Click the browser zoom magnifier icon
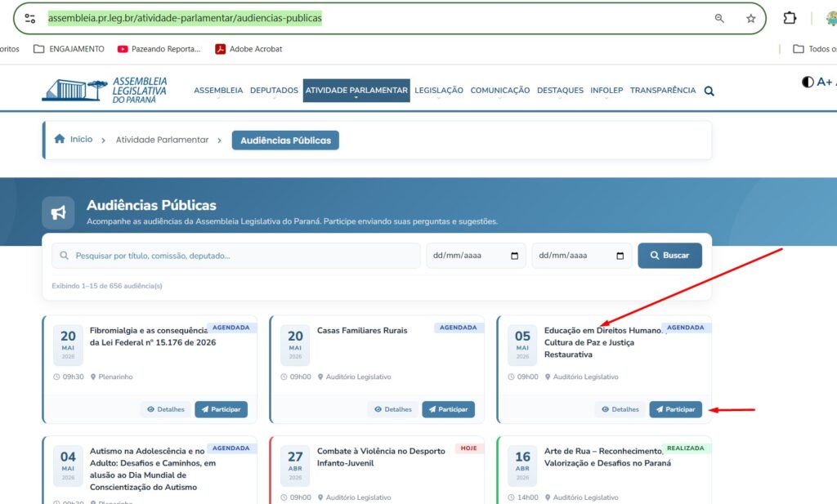 point(719,18)
